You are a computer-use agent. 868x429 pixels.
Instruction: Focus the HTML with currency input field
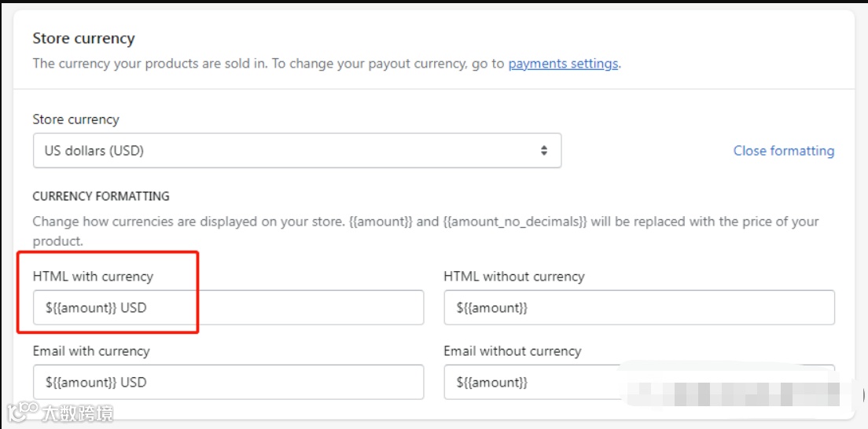point(228,307)
